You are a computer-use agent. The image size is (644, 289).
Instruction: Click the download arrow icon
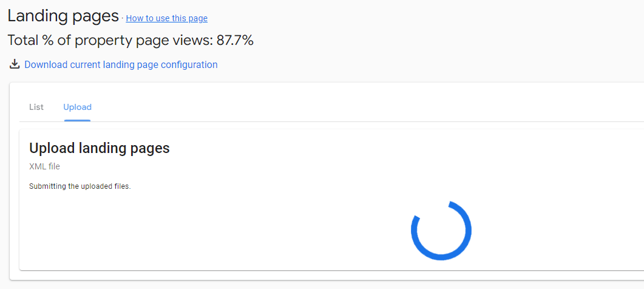[x=15, y=64]
